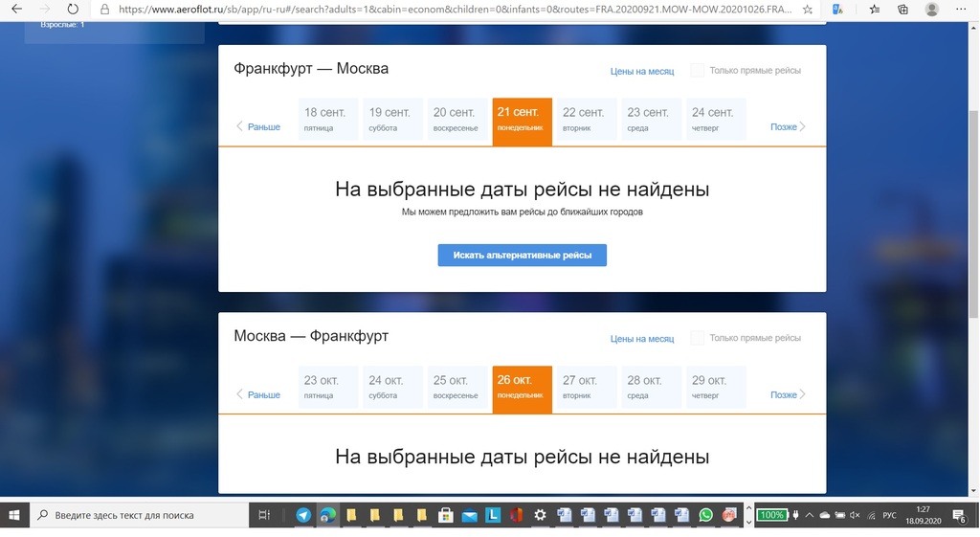Open Settings gear in the taskbar
The width and height of the screenshot is (980, 537).
[540, 515]
